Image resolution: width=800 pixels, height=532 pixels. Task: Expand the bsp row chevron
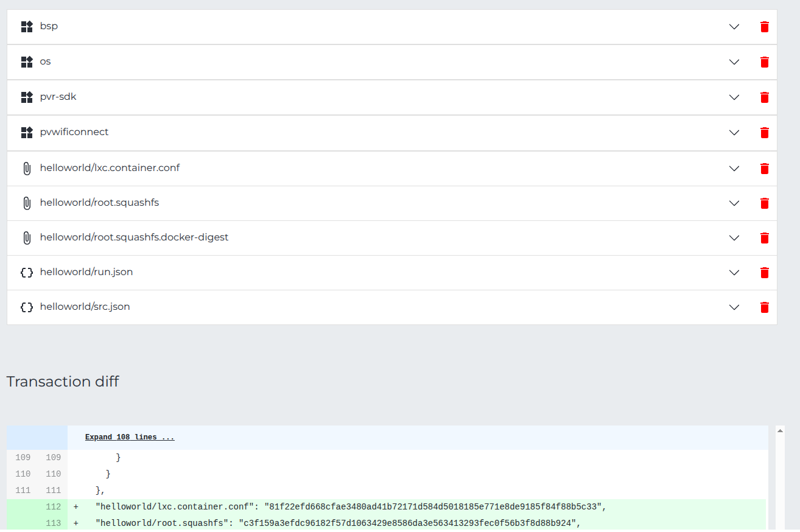734,27
